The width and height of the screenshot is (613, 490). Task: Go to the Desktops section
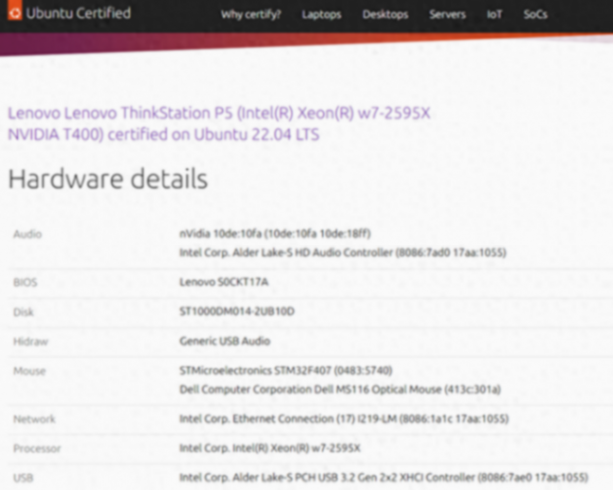[x=385, y=14]
